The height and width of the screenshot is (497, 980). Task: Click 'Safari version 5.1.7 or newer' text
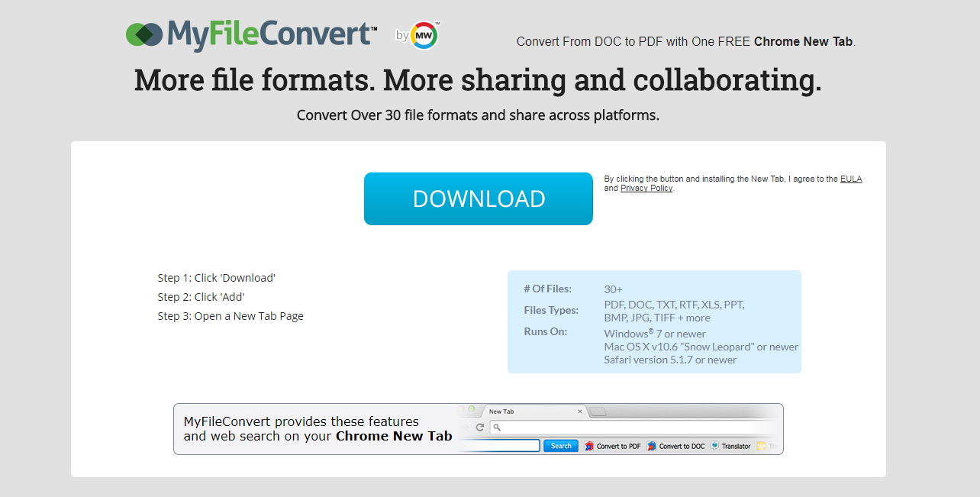click(x=670, y=360)
